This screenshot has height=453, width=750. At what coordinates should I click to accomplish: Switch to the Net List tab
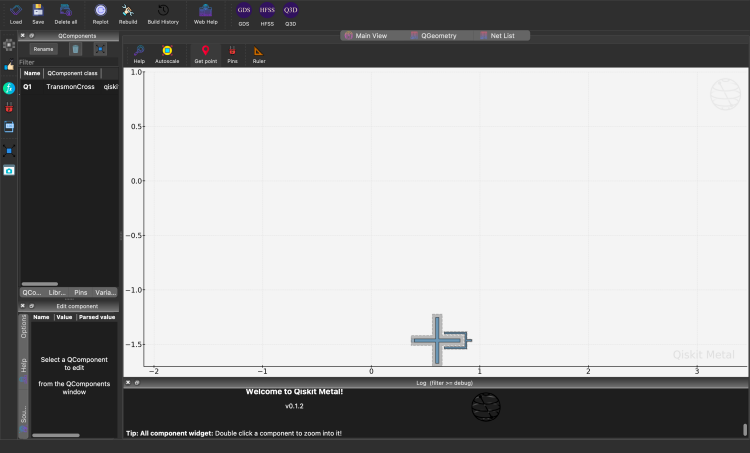click(x=497, y=36)
